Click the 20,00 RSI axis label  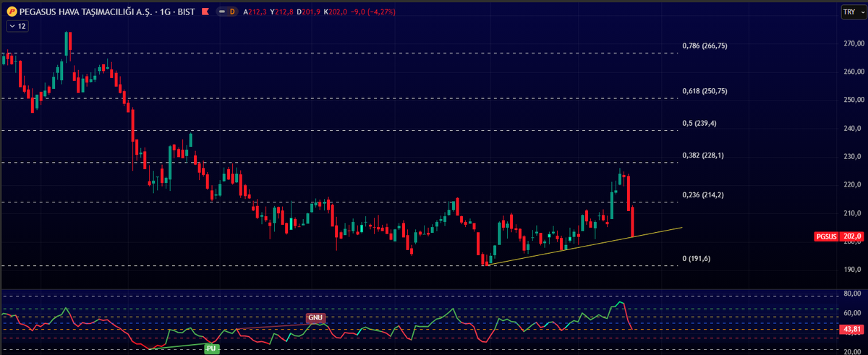point(854,351)
